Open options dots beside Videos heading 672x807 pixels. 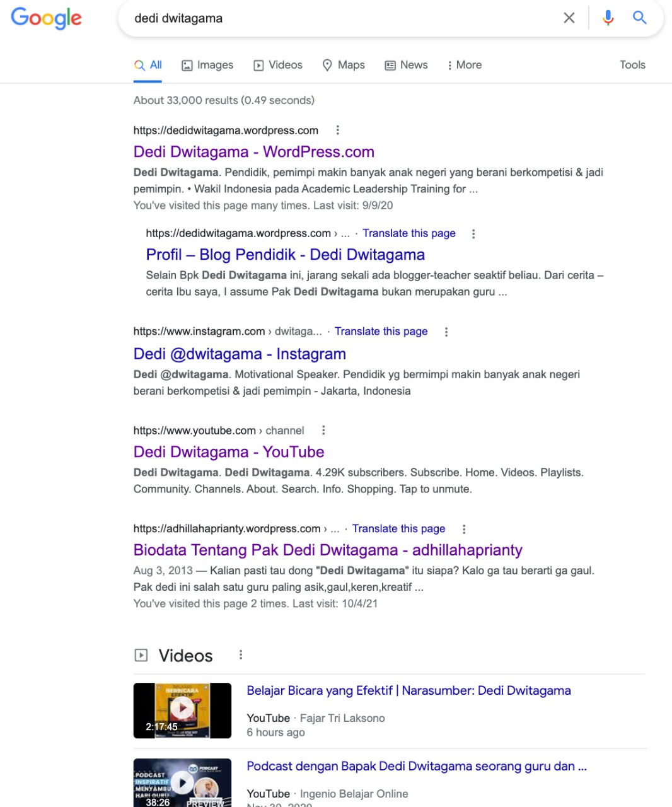click(x=241, y=655)
